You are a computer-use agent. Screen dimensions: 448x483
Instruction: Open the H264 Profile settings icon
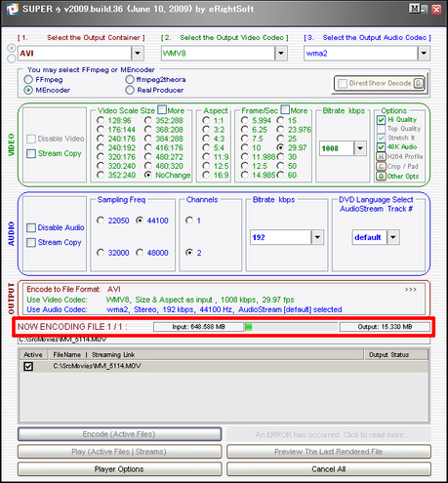[381, 157]
